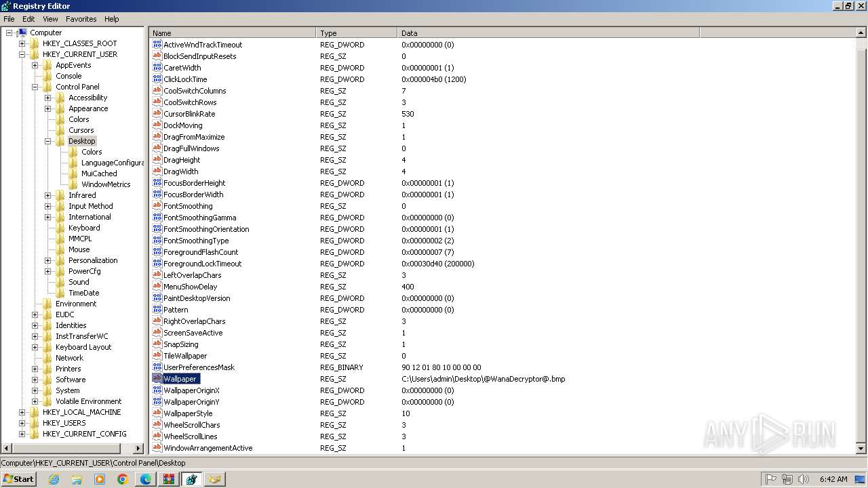Select the ForegroundLockTimeout value name
The image size is (868, 488).
(202, 264)
